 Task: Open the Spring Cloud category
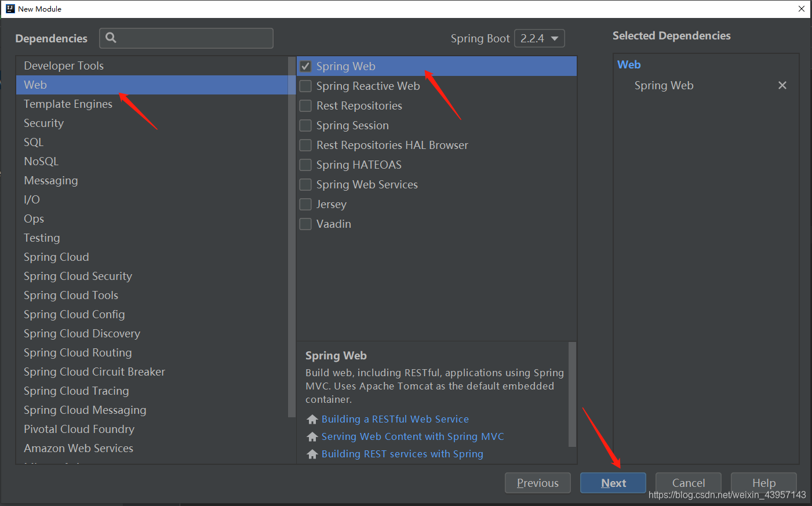click(152, 257)
